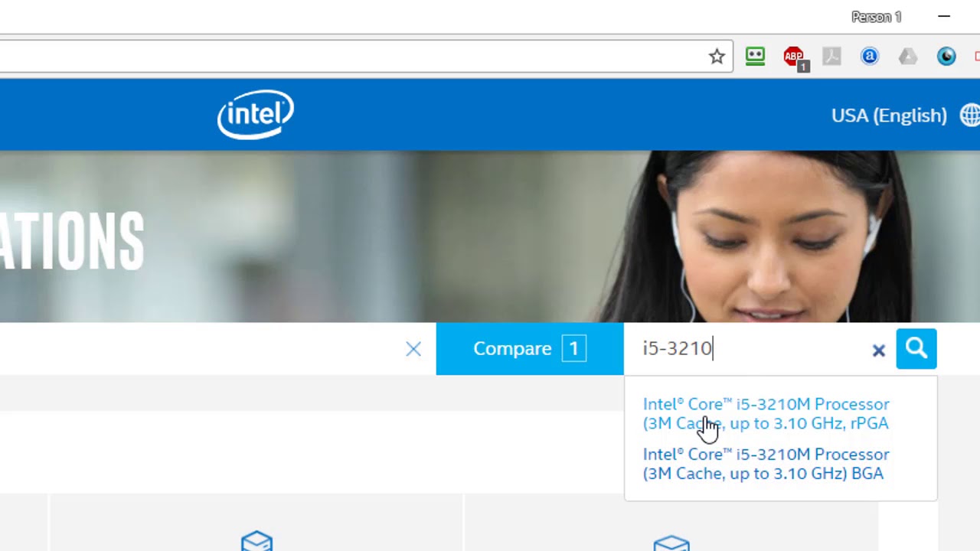Open the Adblock Plus extension icon

point(794,57)
